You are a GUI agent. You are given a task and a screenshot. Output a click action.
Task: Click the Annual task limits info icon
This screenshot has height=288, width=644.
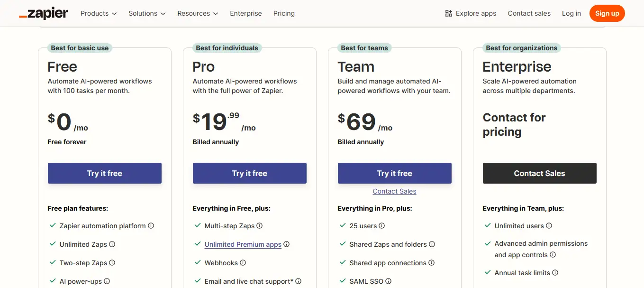pyautogui.click(x=555, y=273)
